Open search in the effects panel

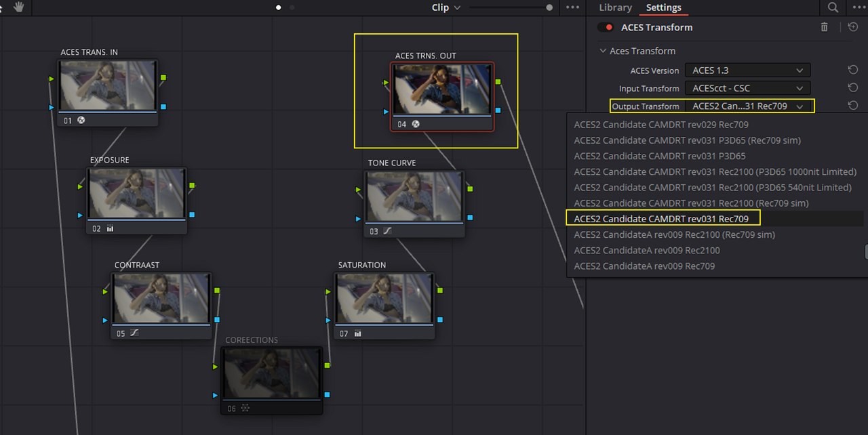point(833,7)
